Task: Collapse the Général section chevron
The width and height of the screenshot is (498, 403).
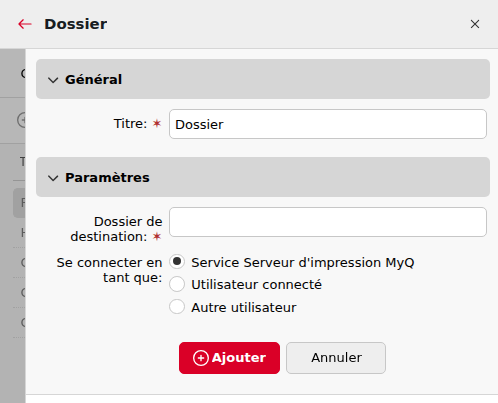Action: [53, 80]
